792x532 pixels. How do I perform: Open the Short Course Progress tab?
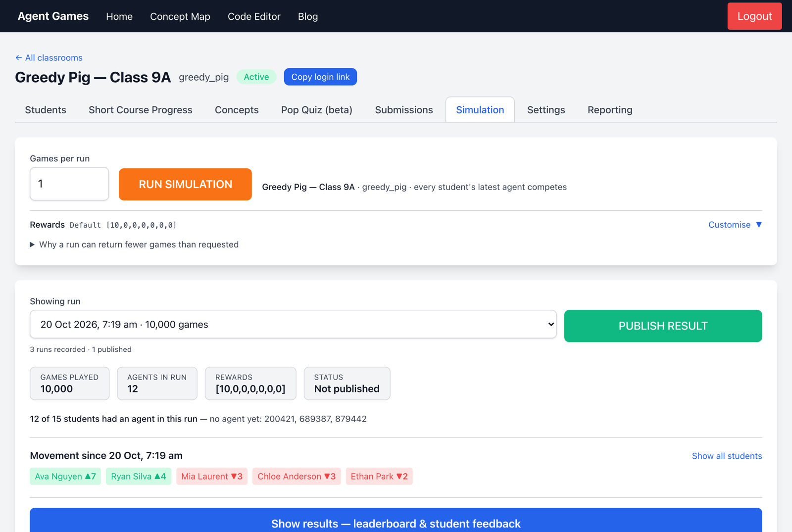tap(141, 110)
